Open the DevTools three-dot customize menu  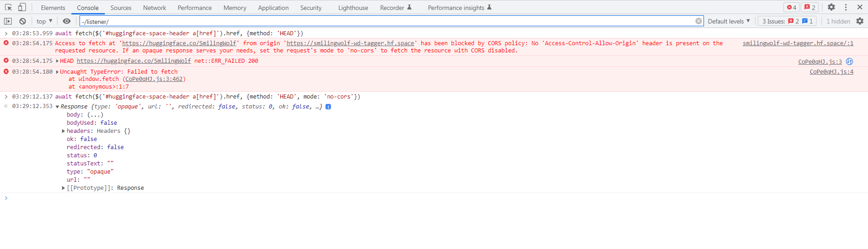[845, 7]
